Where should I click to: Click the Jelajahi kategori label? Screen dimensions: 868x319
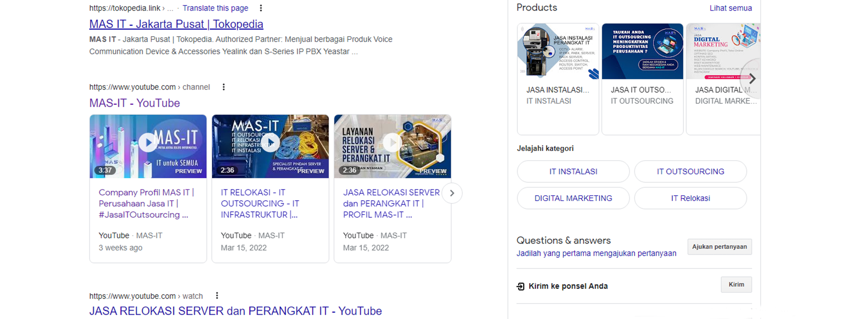click(x=545, y=148)
